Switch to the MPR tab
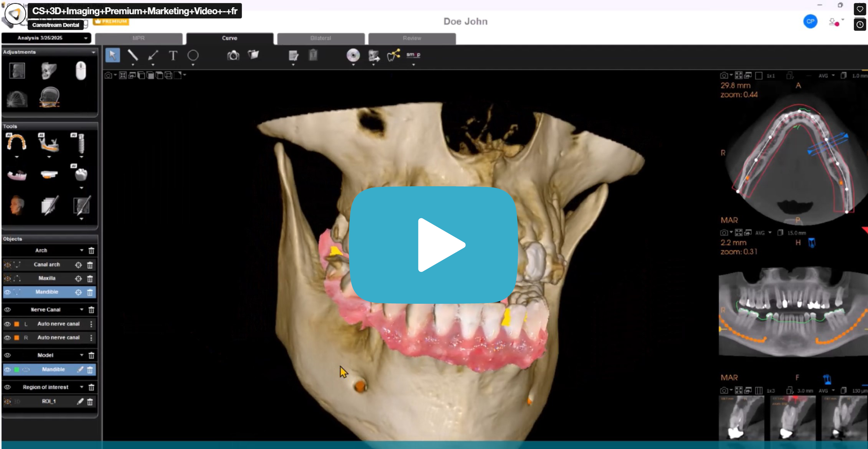 click(x=139, y=38)
